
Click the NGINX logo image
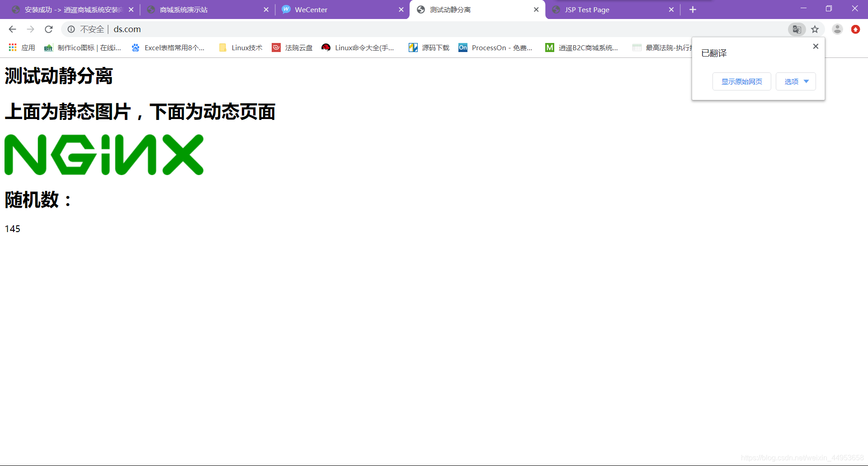coord(104,154)
